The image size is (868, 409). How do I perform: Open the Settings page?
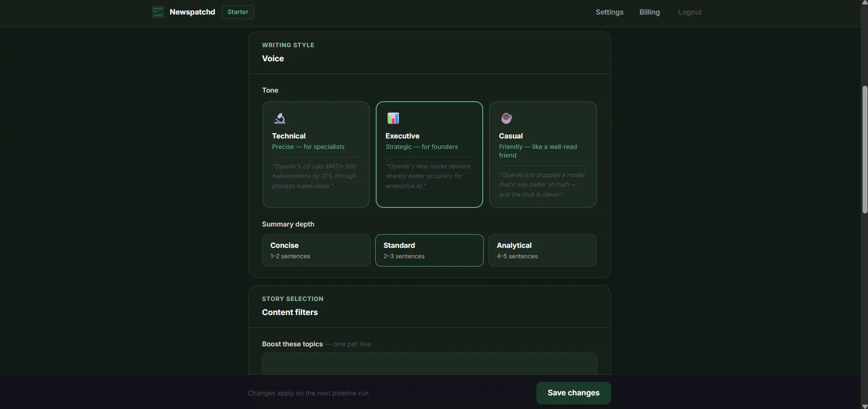[609, 12]
